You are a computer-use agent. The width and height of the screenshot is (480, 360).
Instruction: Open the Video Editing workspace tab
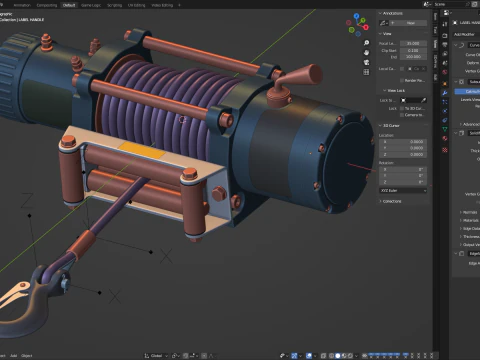[162, 5]
